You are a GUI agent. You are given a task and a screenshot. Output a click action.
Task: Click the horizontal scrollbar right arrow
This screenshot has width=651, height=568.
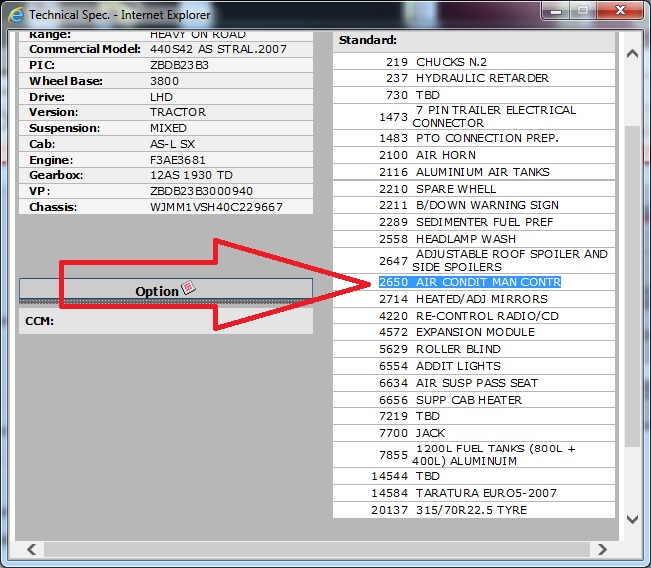602,549
